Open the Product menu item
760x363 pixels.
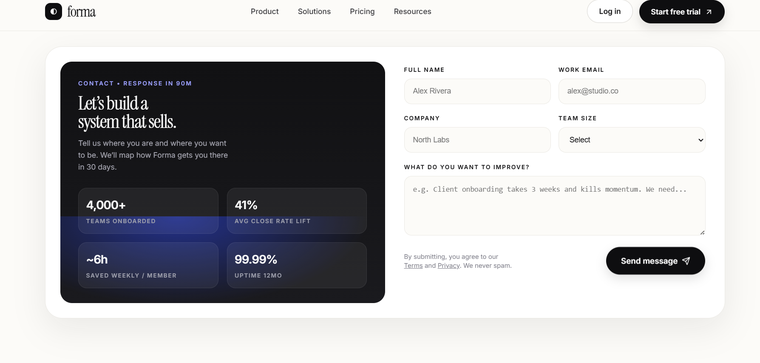tap(264, 11)
